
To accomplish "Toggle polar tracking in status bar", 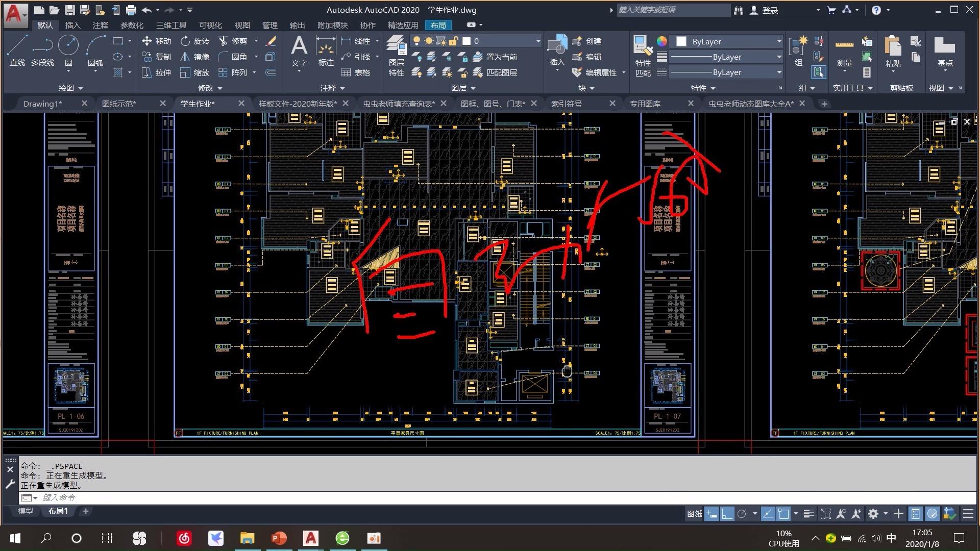I will pos(743,514).
